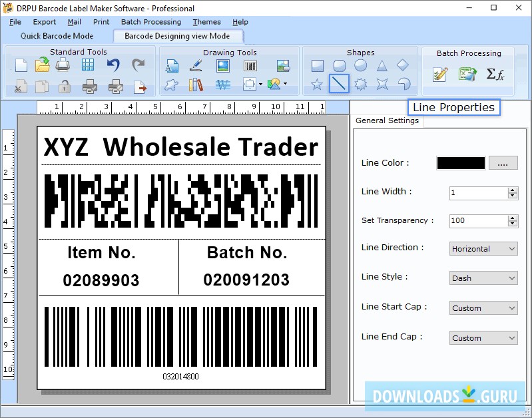532x418 pixels.
Task: Decrease Set Transparency with down arrow
Action: coord(513,224)
